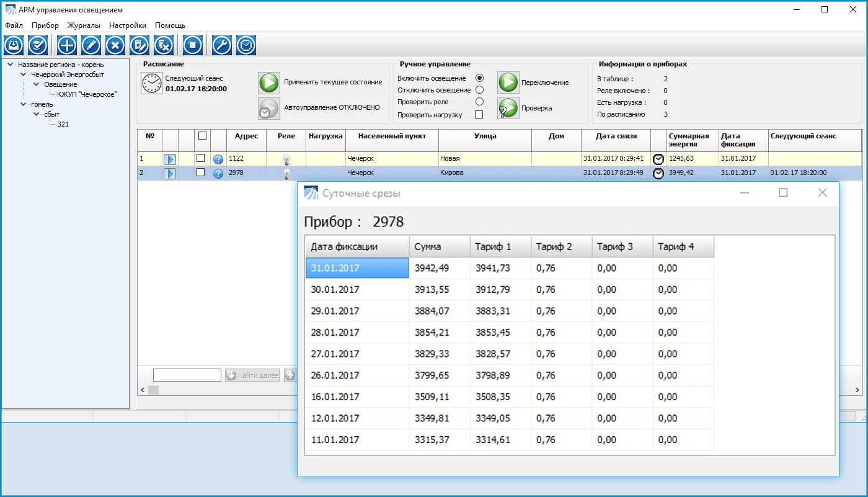Open the Настройки menu
868x497 pixels.
(x=128, y=25)
